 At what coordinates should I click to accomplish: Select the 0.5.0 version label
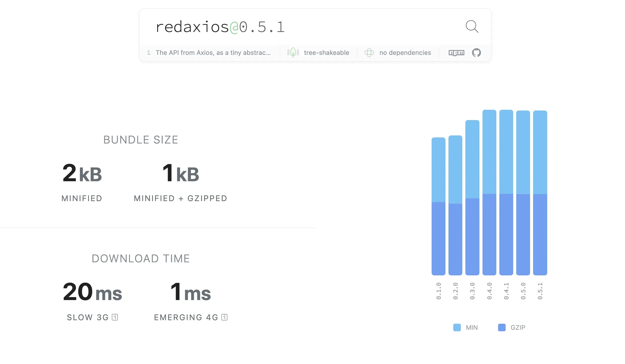[523, 291]
